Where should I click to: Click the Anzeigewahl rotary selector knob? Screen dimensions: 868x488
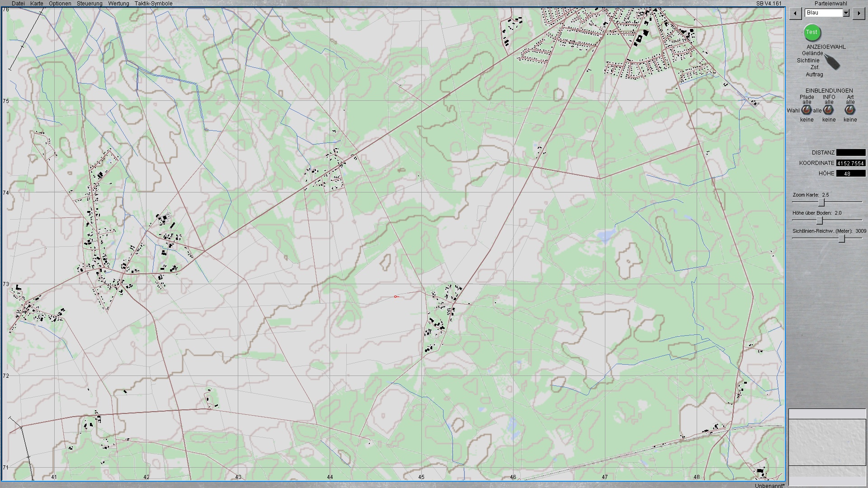tap(832, 62)
